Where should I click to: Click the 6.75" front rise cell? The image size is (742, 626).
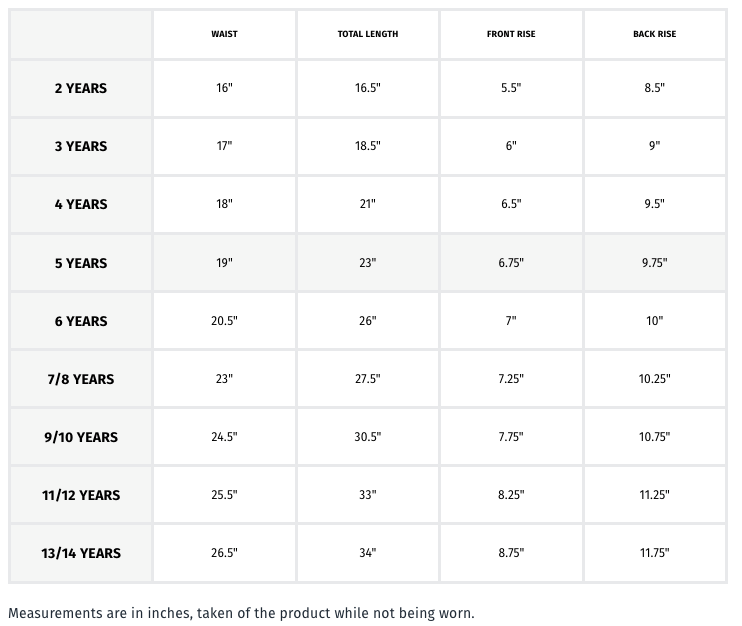511,263
